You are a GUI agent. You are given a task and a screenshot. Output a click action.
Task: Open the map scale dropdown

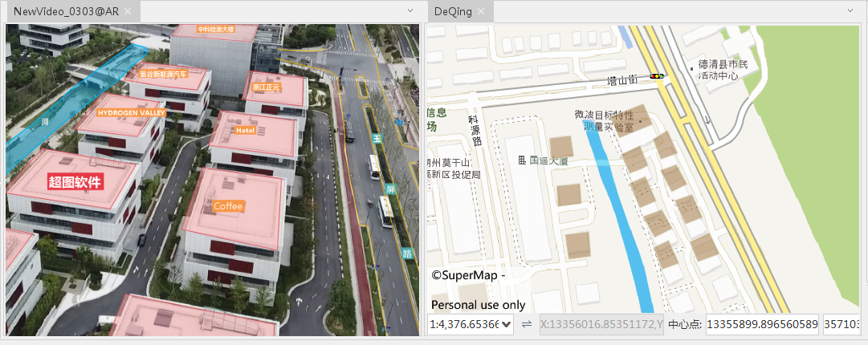coord(506,324)
